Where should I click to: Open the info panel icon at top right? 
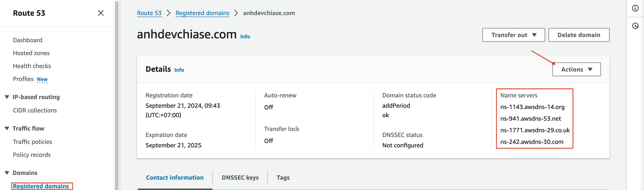click(635, 8)
